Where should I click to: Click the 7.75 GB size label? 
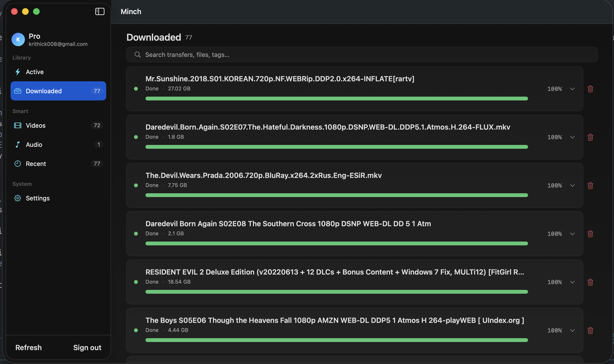pos(177,185)
